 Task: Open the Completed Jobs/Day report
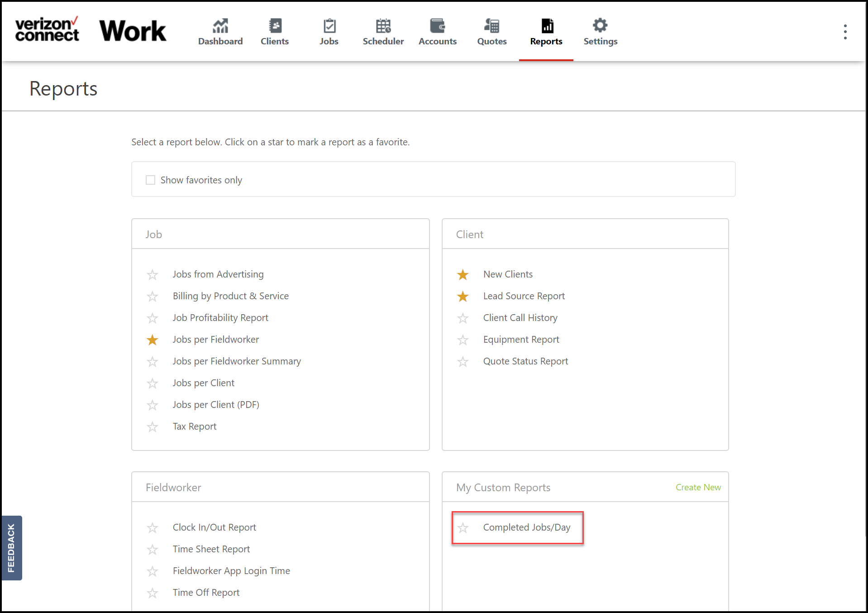click(x=527, y=527)
